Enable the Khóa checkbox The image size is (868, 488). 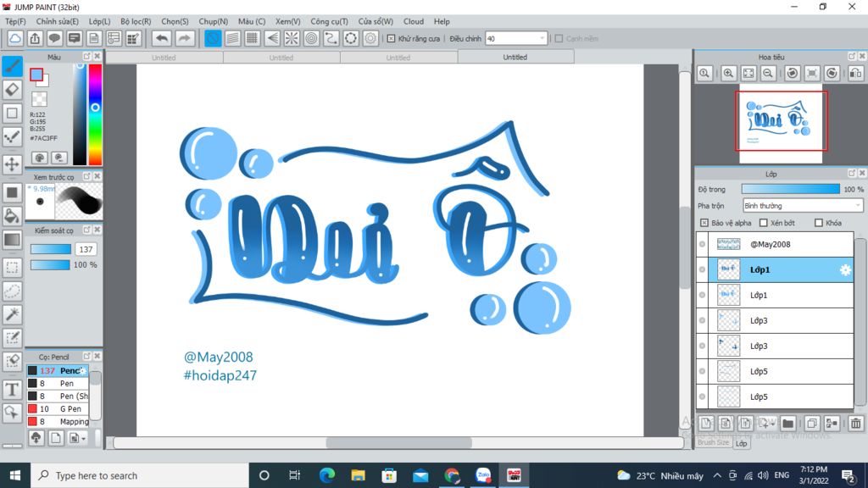point(819,223)
